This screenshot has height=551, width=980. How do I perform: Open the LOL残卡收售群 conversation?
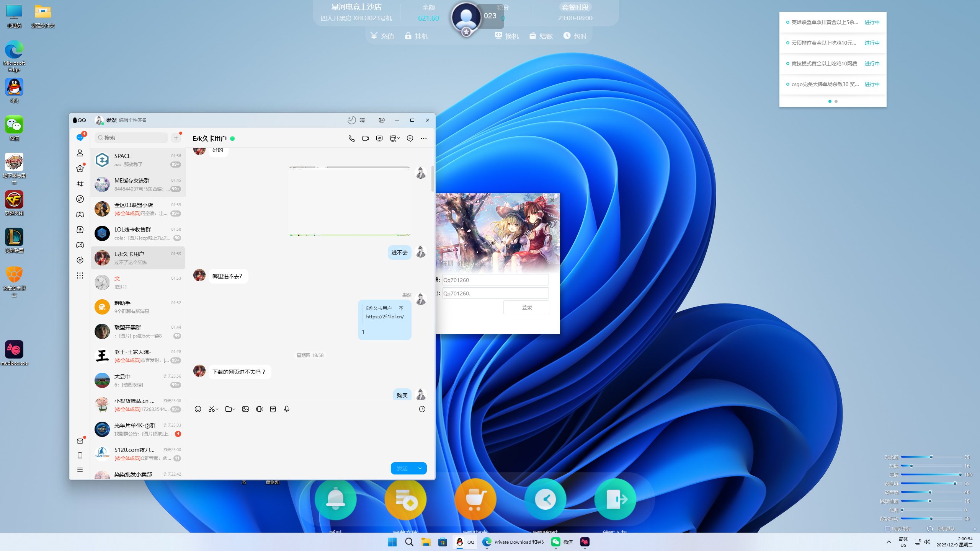[138, 233]
